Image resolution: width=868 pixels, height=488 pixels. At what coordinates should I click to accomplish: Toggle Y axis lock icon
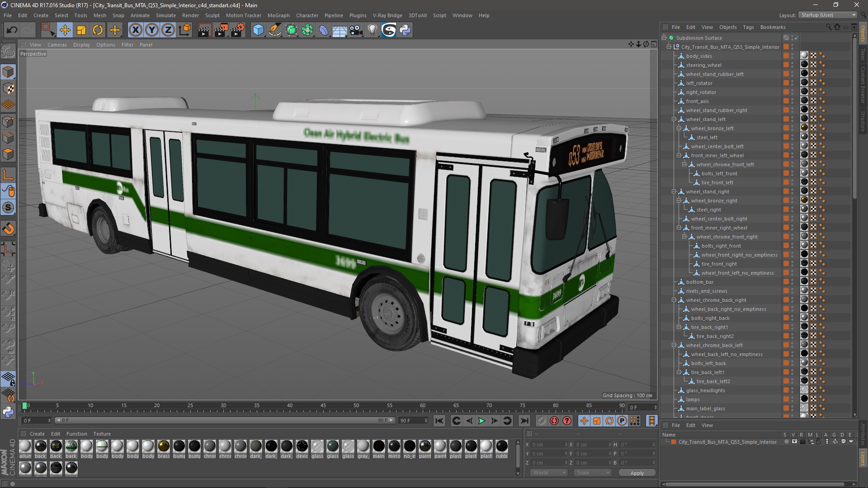click(152, 30)
